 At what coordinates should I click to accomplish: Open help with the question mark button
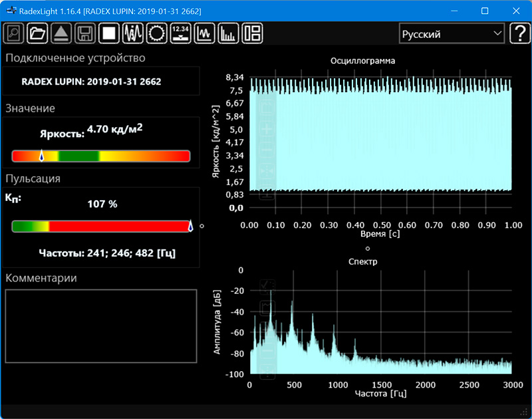pyautogui.click(x=519, y=34)
